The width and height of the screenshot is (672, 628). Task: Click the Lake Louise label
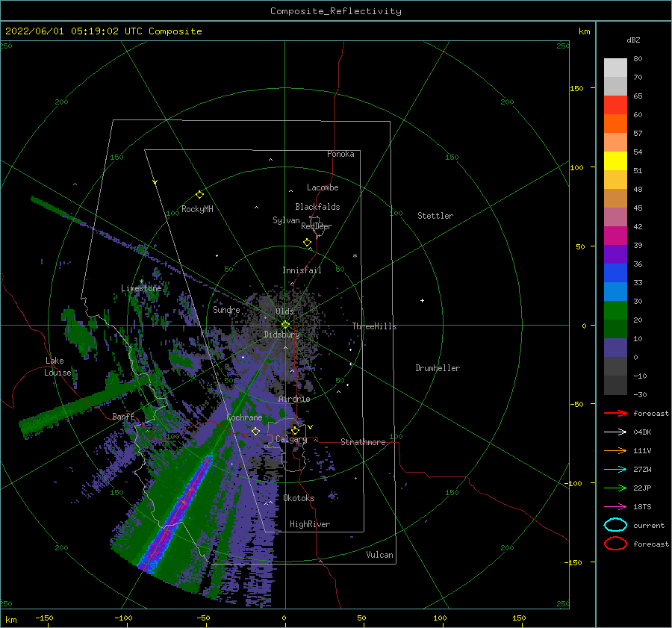(57, 367)
